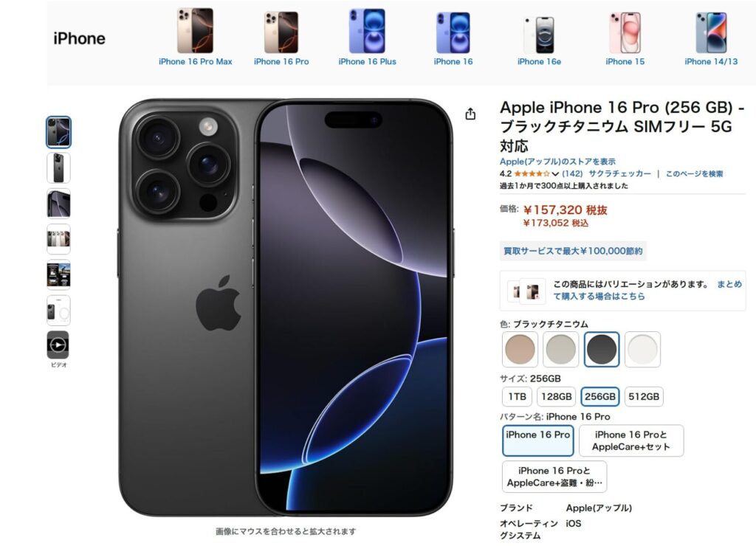Click the サクラチェッカー link
The width and height of the screenshot is (756, 546).
pos(619,174)
